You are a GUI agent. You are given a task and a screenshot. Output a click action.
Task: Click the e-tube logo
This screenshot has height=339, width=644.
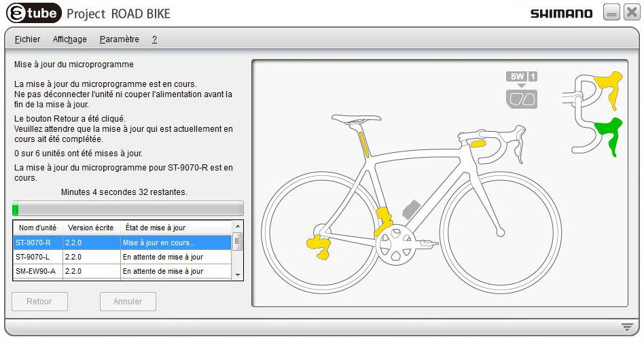[x=34, y=13]
